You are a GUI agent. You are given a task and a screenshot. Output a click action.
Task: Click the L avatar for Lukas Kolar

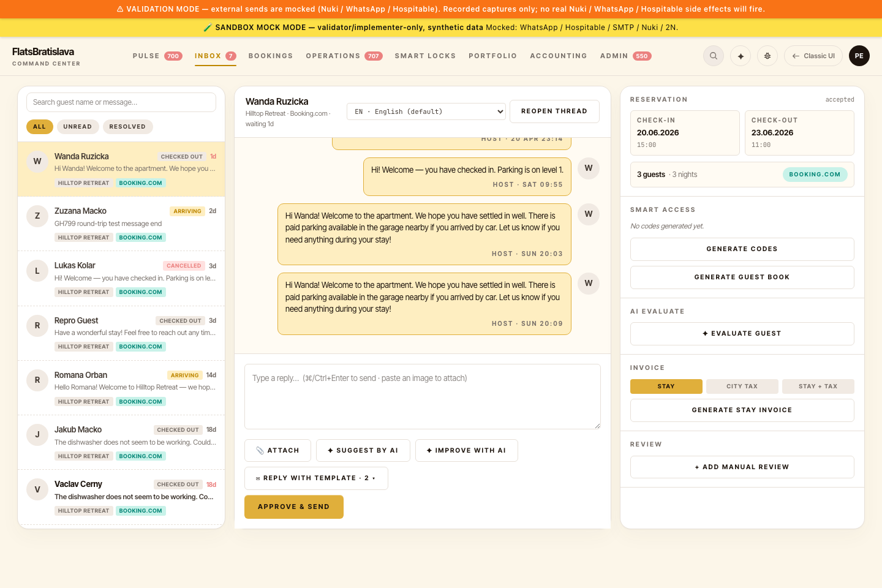[x=37, y=271]
